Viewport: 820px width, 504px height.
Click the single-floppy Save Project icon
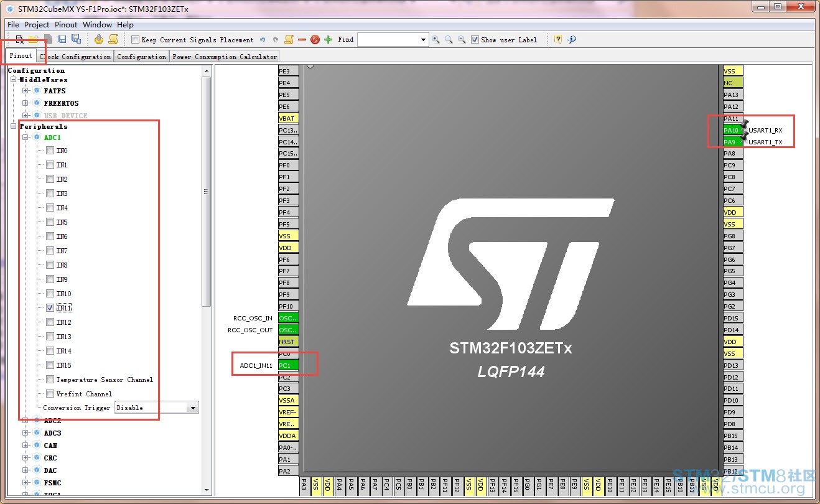click(62, 40)
